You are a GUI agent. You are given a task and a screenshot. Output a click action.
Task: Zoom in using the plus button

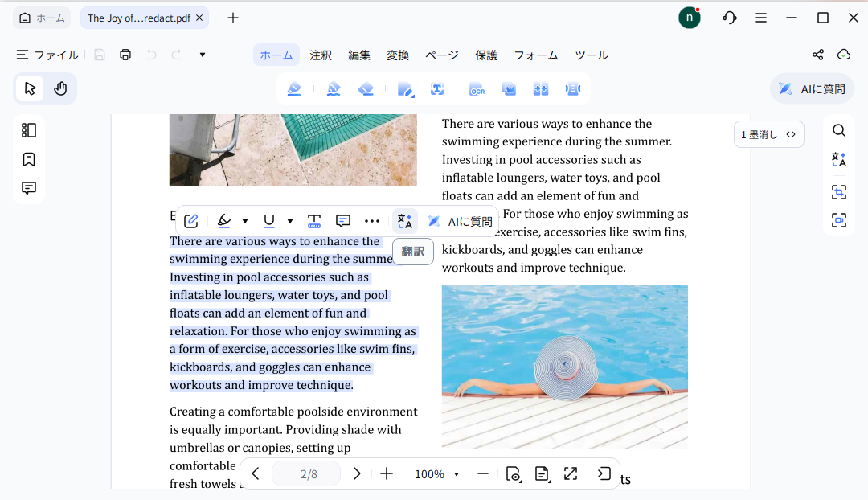387,473
